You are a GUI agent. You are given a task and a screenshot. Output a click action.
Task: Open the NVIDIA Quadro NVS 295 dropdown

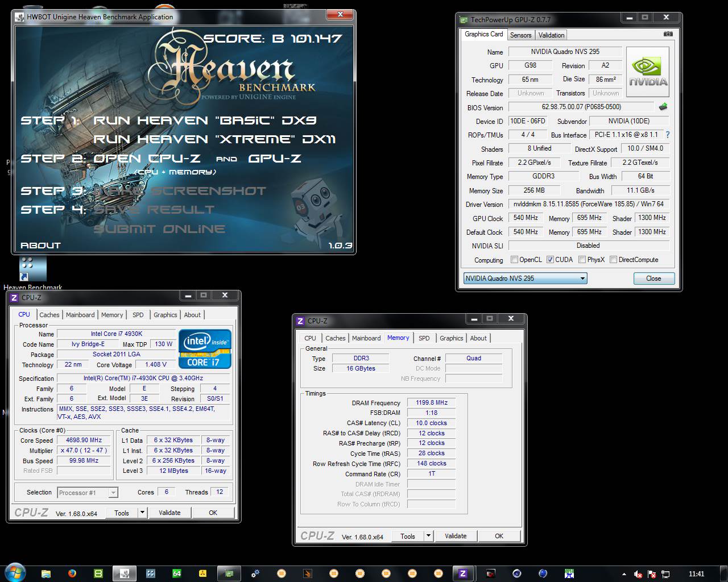(525, 278)
